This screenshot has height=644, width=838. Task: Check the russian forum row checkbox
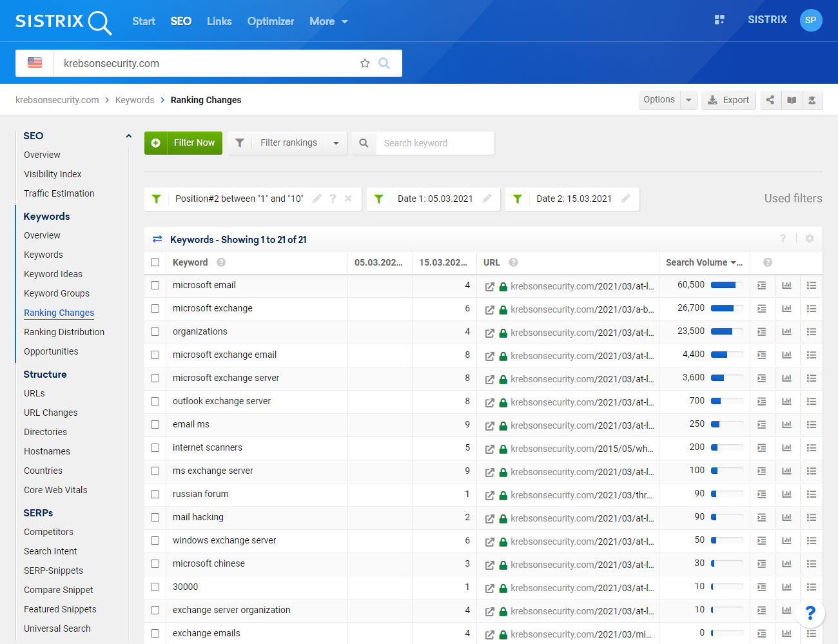point(155,494)
